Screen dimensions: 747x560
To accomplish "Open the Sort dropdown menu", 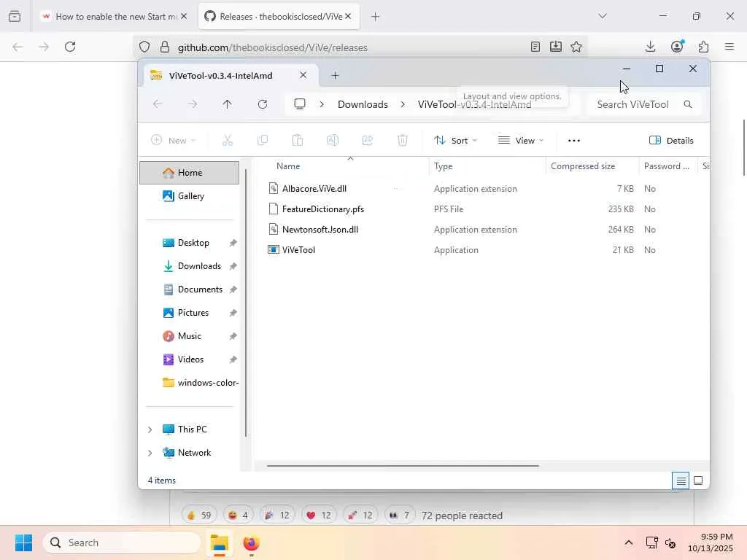I will click(455, 141).
